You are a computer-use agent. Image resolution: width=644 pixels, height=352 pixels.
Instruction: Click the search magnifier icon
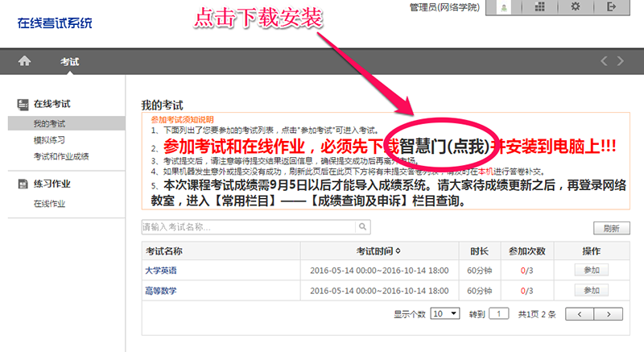coord(363,227)
